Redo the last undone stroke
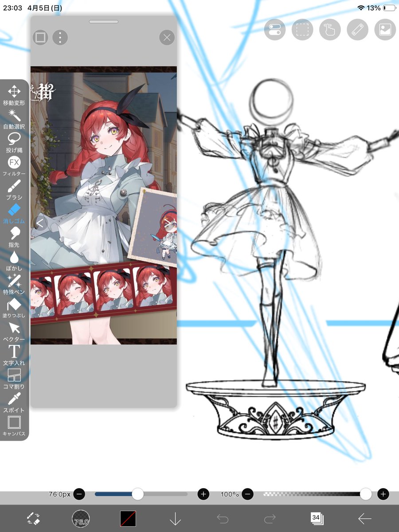 coord(270,518)
